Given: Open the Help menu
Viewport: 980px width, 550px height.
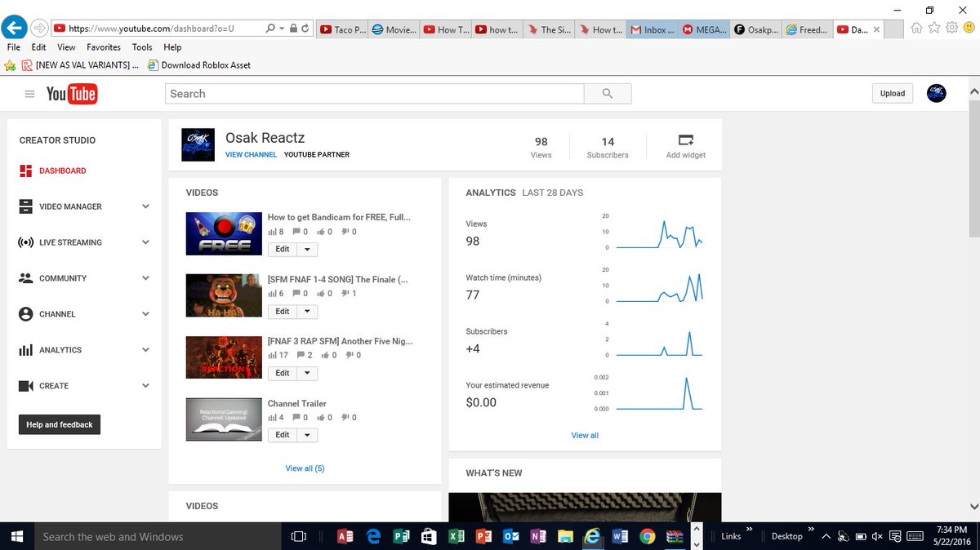Looking at the screenshot, I should pyautogui.click(x=172, y=47).
